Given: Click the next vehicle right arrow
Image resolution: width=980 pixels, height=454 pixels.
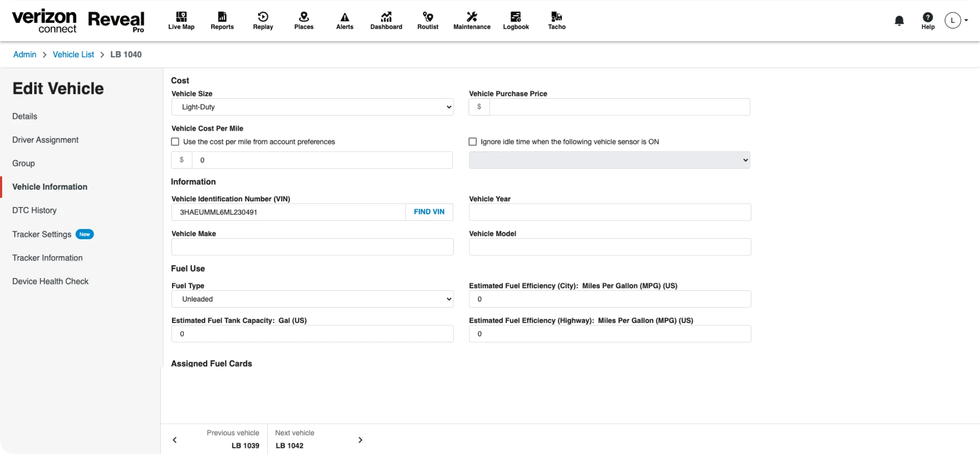Looking at the screenshot, I should (x=360, y=440).
